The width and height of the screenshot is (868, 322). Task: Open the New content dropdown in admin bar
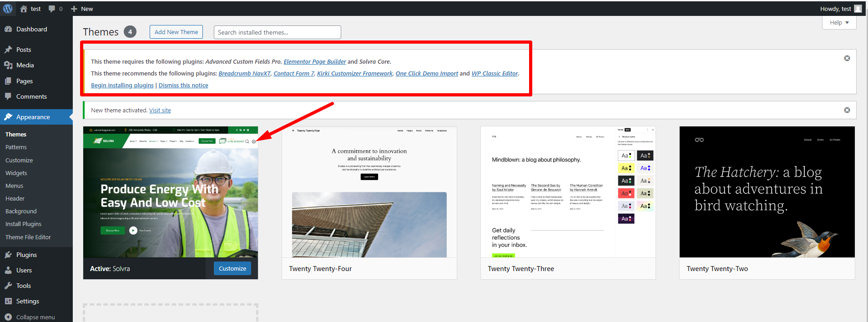click(82, 9)
